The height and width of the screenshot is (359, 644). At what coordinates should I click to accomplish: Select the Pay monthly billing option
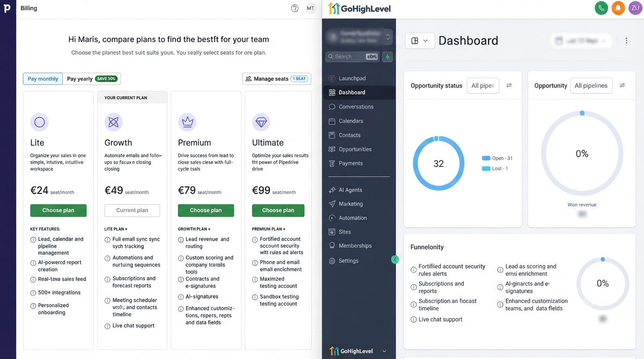43,79
